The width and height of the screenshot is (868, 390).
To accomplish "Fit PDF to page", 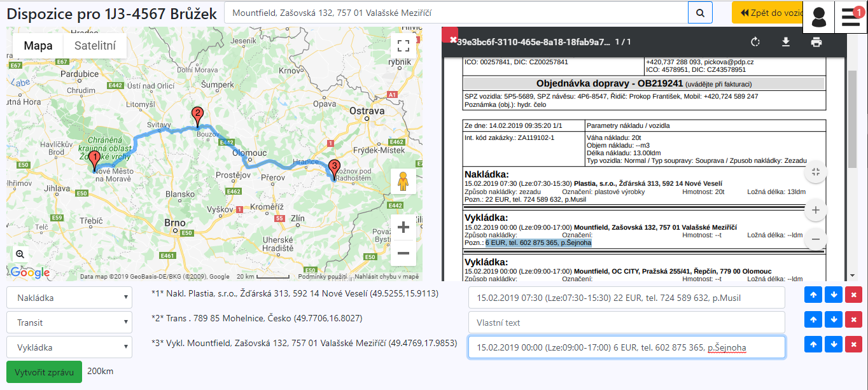I will point(816,172).
